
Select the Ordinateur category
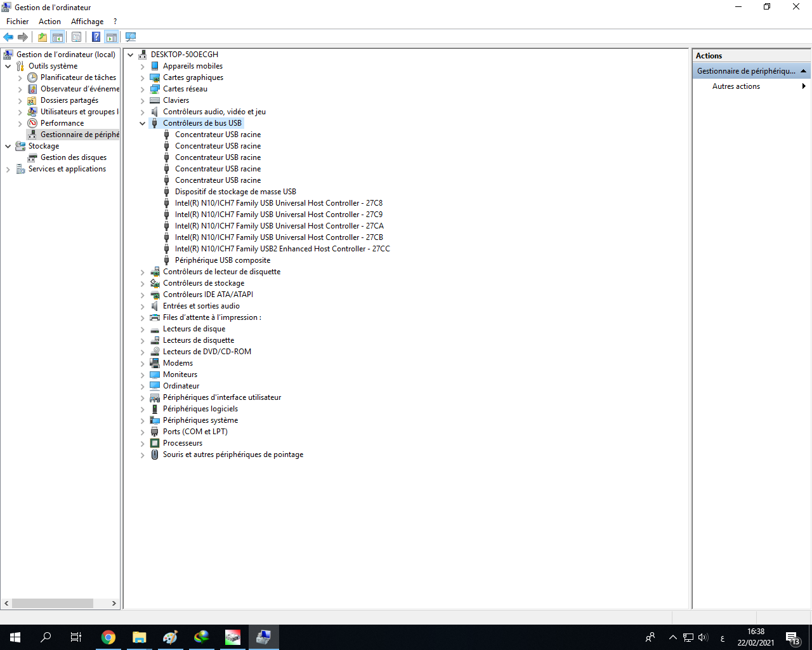click(x=181, y=386)
